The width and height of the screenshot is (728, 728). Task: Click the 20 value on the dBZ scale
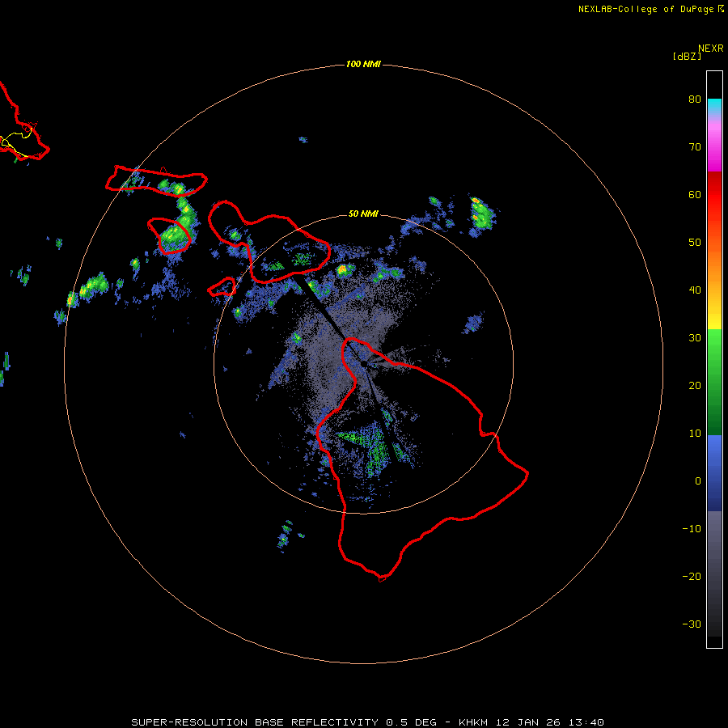tap(695, 385)
